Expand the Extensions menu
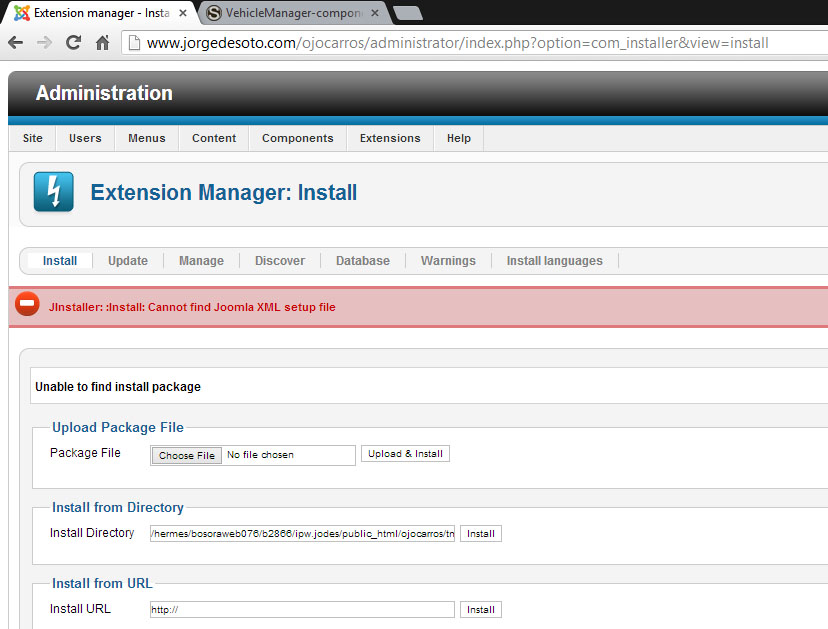This screenshot has height=629, width=828. [390, 138]
